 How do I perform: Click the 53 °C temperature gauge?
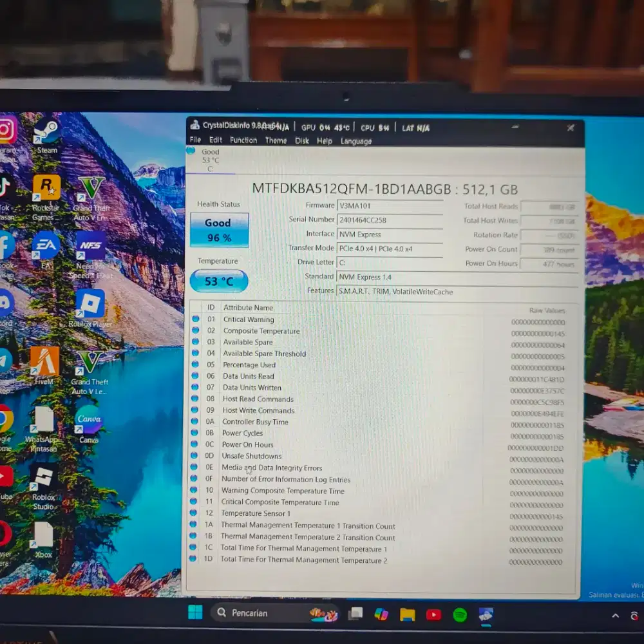point(219,281)
